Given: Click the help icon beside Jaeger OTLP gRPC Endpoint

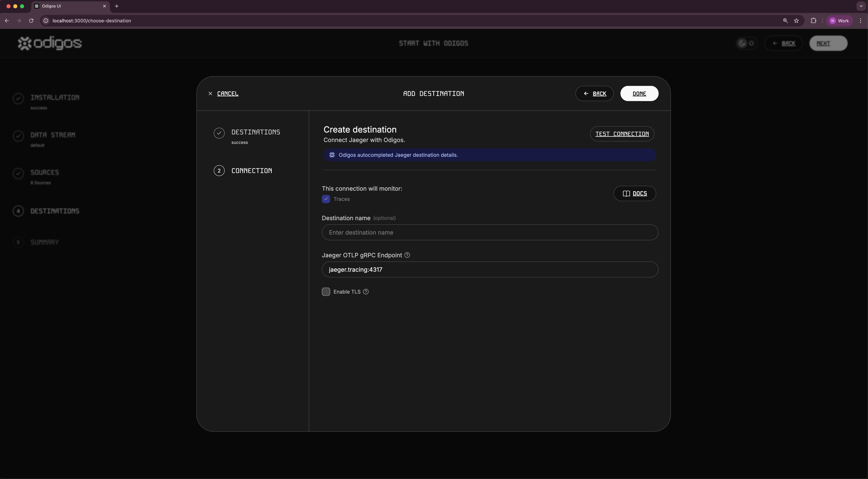Looking at the screenshot, I should click(x=407, y=255).
